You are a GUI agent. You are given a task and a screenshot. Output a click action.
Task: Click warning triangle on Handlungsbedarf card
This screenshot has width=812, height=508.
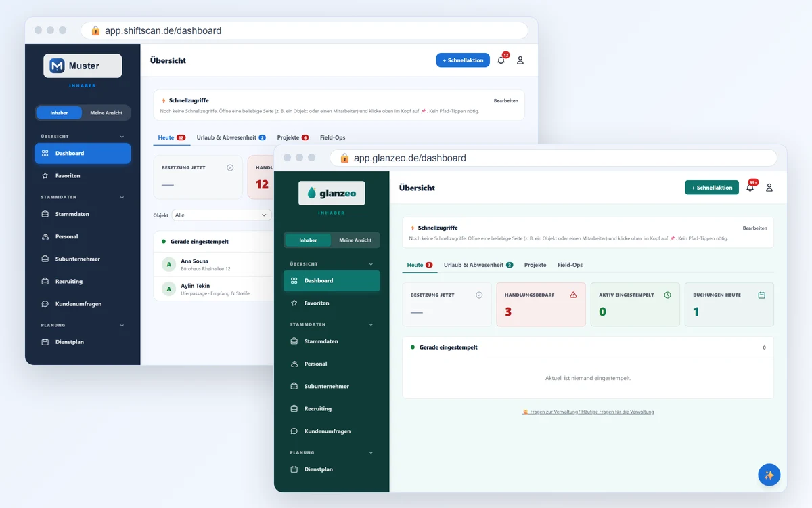(573, 295)
